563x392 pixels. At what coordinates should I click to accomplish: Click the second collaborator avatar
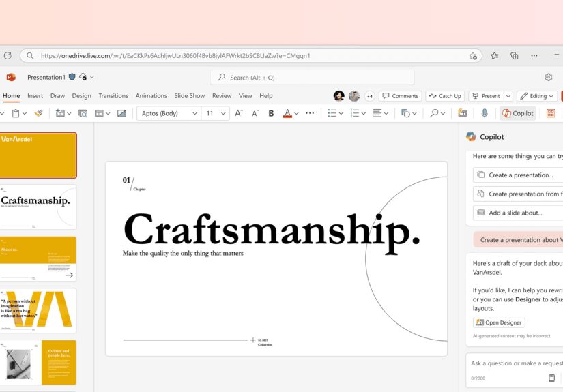point(354,95)
